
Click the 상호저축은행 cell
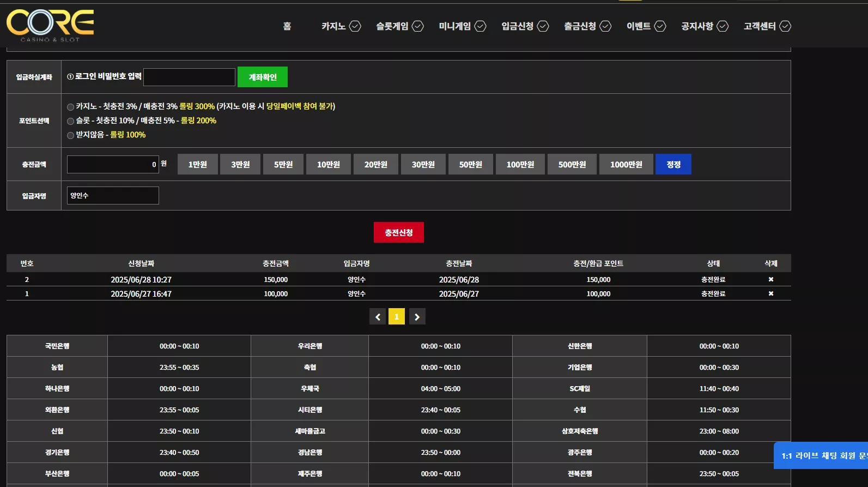click(580, 431)
